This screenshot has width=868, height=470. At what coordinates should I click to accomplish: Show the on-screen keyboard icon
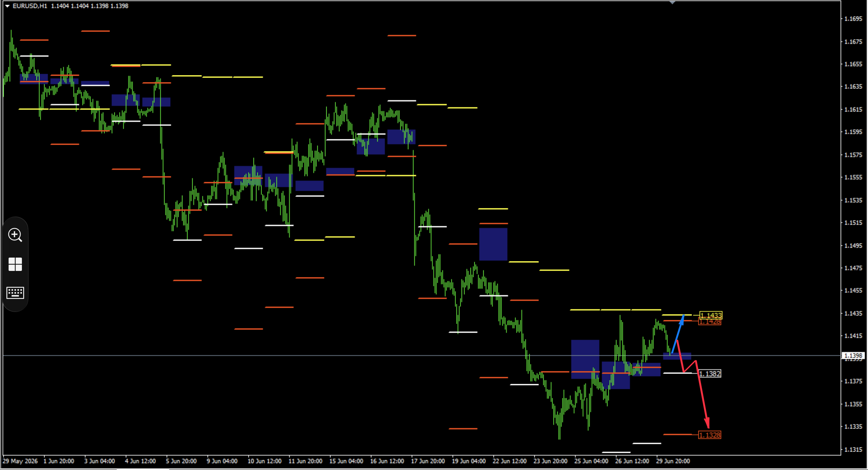pyautogui.click(x=15, y=293)
